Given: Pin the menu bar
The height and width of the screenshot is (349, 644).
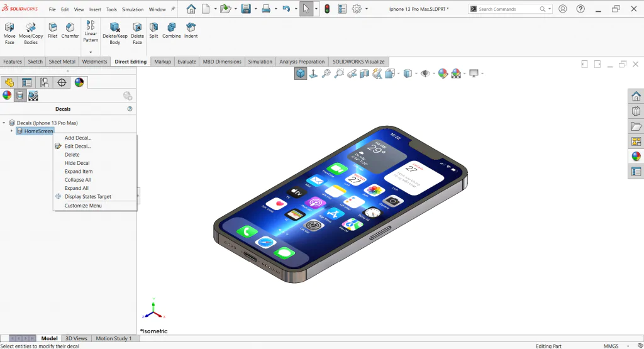Looking at the screenshot, I should point(173,9).
